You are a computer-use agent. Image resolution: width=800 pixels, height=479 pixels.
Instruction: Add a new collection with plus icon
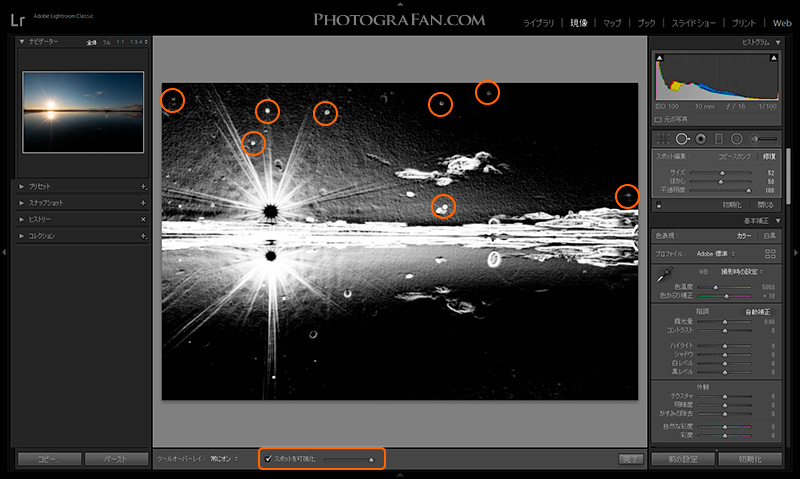(x=143, y=236)
